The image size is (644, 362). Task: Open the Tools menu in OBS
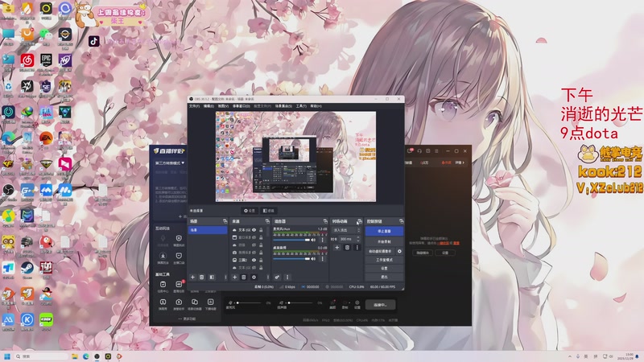coord(301,106)
